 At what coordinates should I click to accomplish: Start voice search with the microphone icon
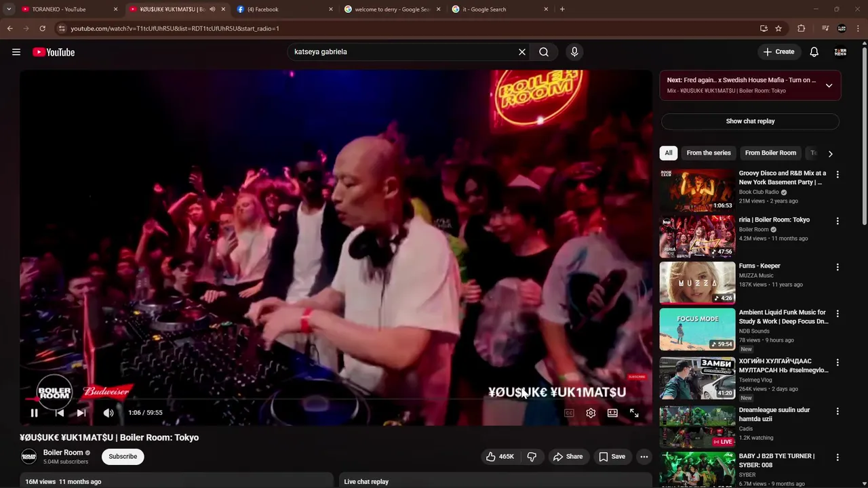(x=574, y=52)
